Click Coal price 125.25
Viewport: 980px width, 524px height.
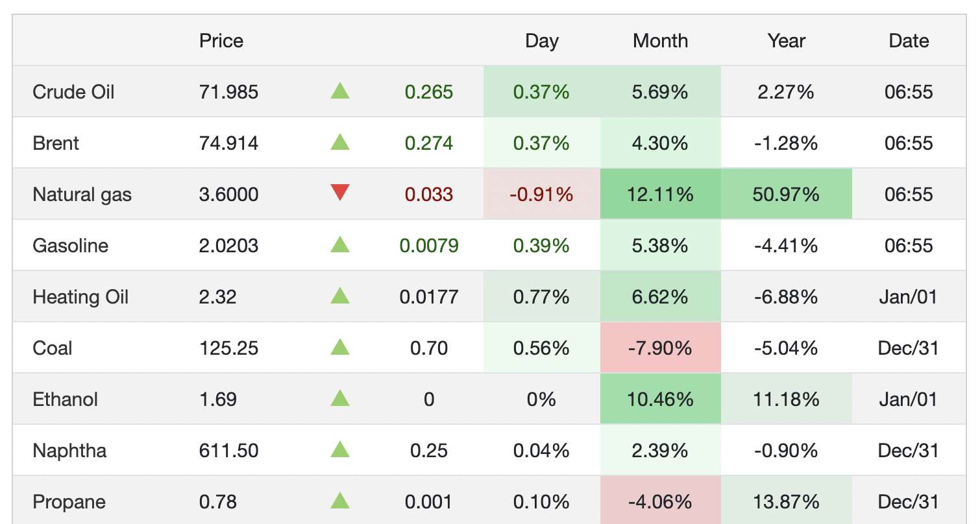[228, 348]
